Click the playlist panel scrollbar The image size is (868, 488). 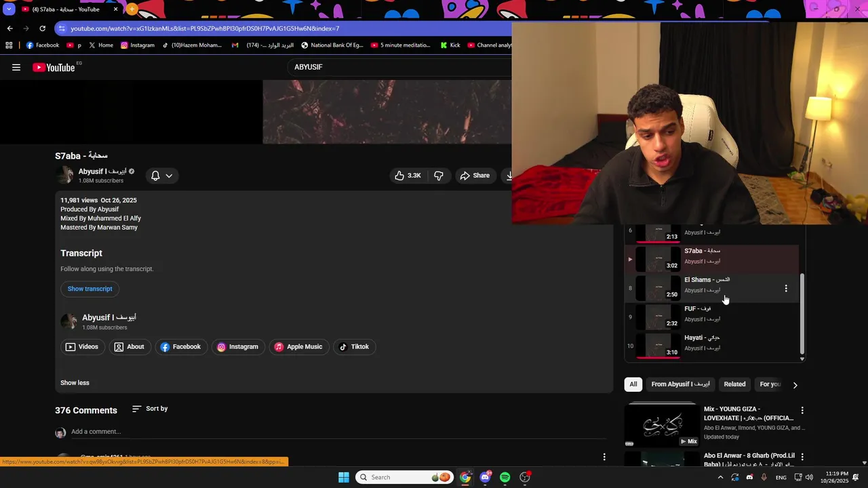point(802,314)
